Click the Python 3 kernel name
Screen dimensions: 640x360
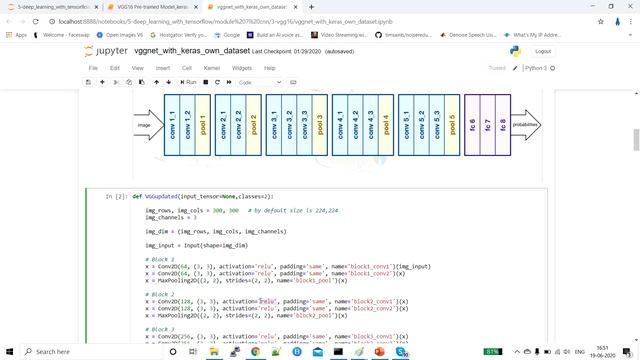click(536, 68)
